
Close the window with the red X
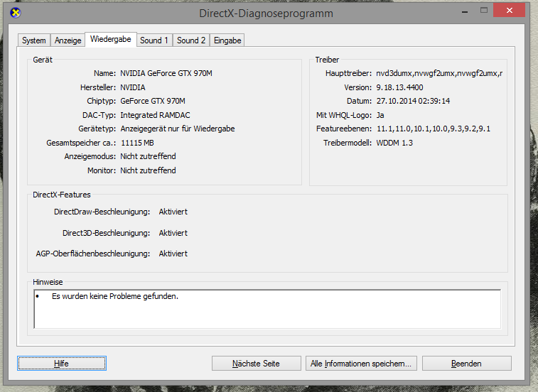click(509, 10)
